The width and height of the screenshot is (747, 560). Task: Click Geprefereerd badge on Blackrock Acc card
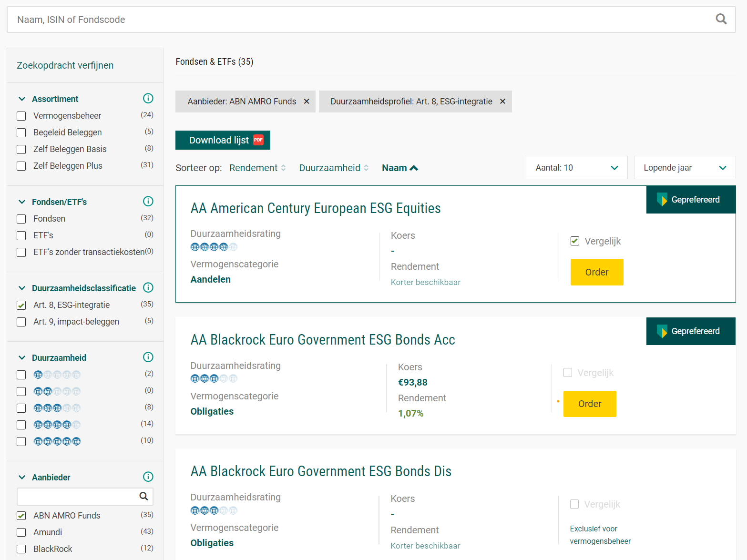pyautogui.click(x=691, y=331)
